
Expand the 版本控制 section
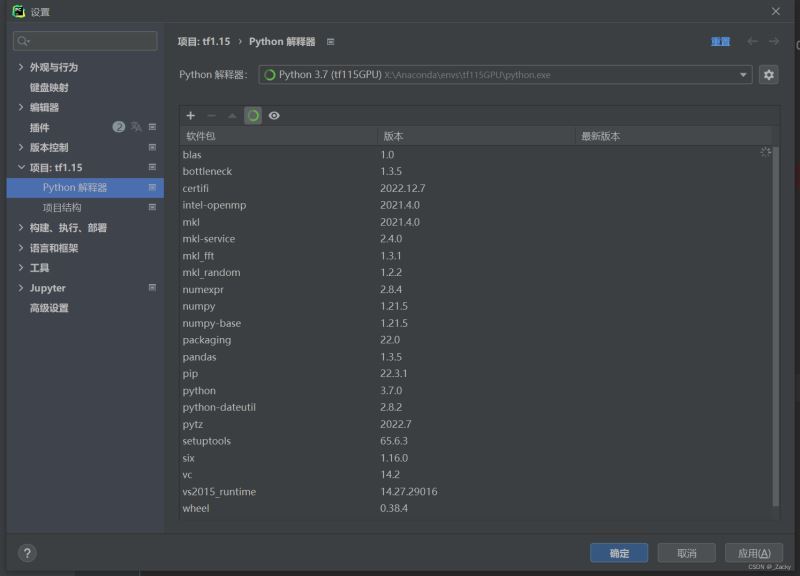(x=21, y=147)
